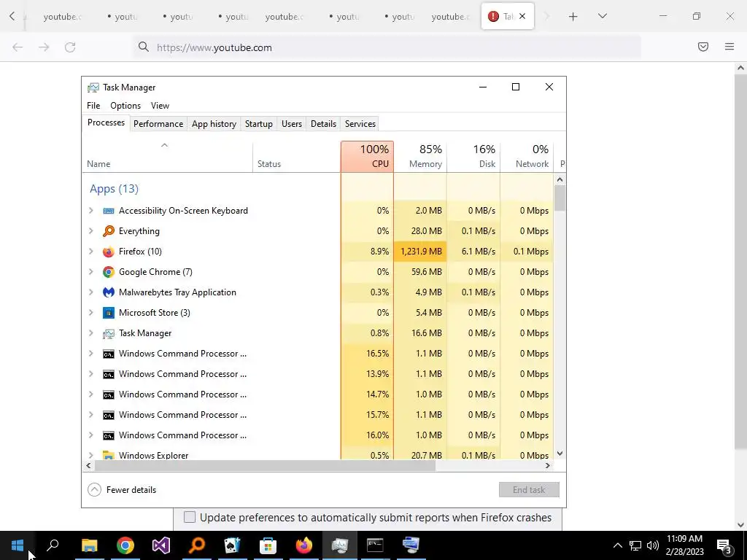Switch to Firefox from the taskbar
Screen dimensions: 747x560
point(303,545)
